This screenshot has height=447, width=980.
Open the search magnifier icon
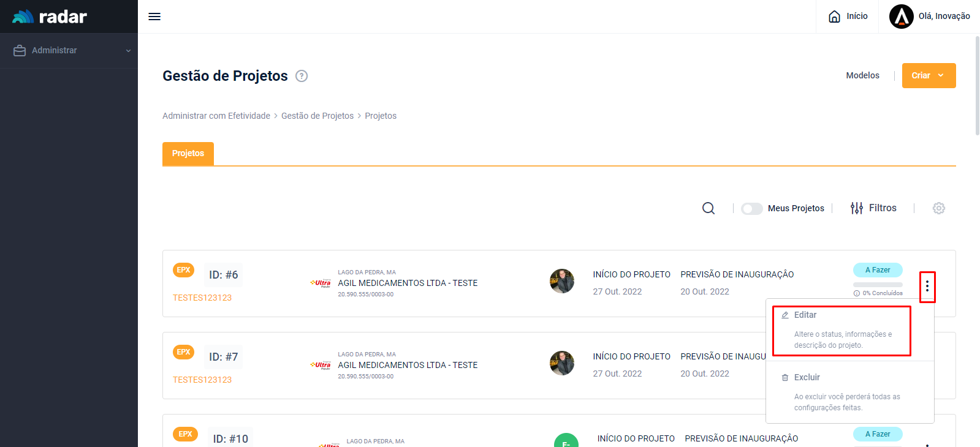(x=708, y=208)
